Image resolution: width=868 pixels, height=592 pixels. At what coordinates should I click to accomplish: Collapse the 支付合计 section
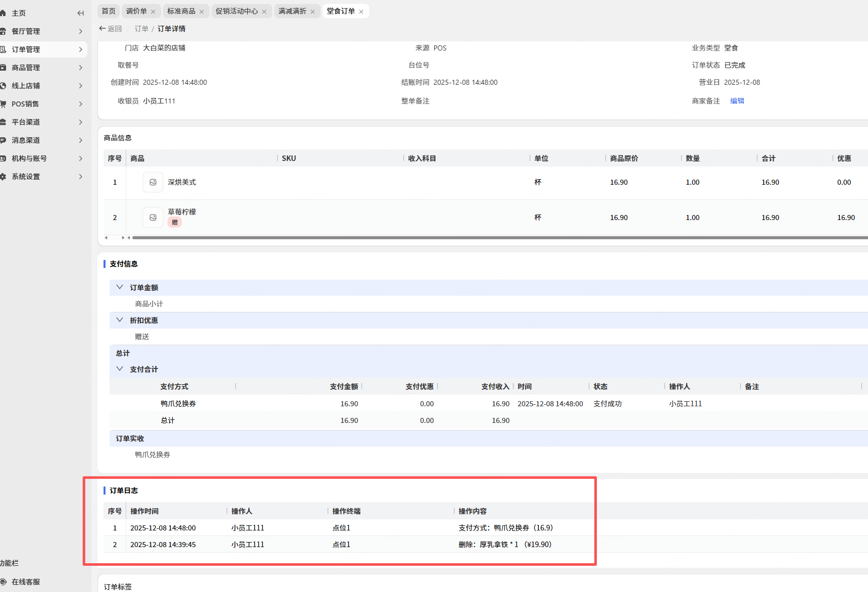(x=120, y=369)
